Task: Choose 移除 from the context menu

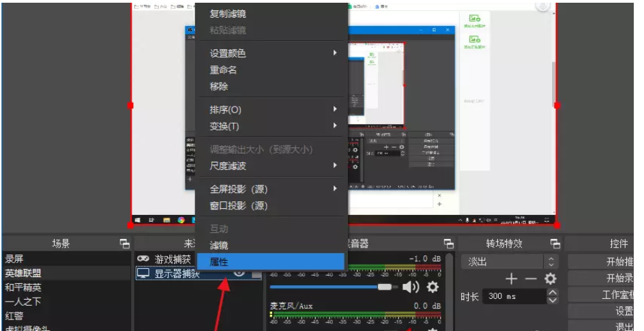Action: tap(271, 87)
